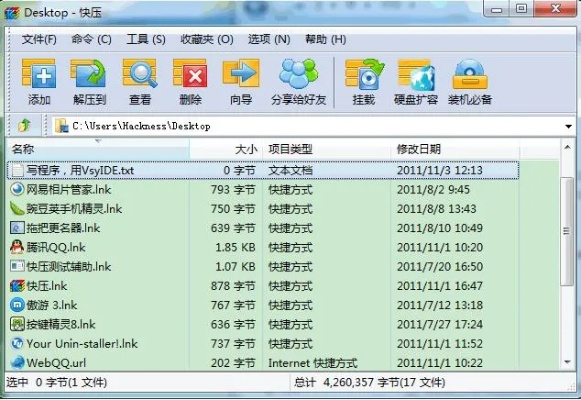Image resolution: width=581 pixels, height=400 pixels.
Task: Select the 傲游 3.lnk browser icon
Action: click(x=17, y=305)
